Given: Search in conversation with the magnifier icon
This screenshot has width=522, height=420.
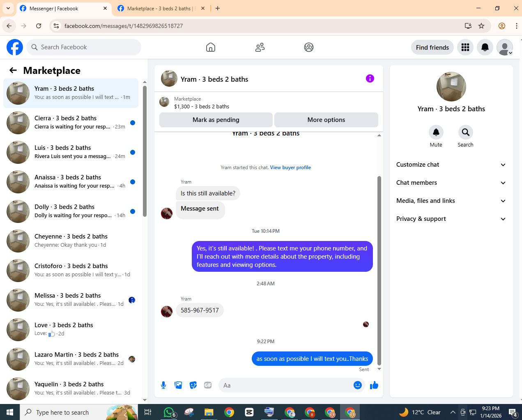Looking at the screenshot, I should pos(466,132).
